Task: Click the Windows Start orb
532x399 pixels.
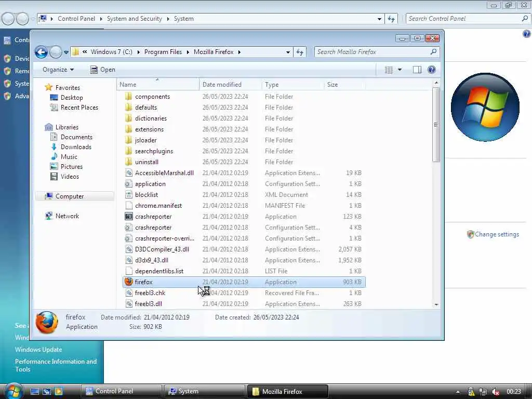Action: tap(13, 391)
